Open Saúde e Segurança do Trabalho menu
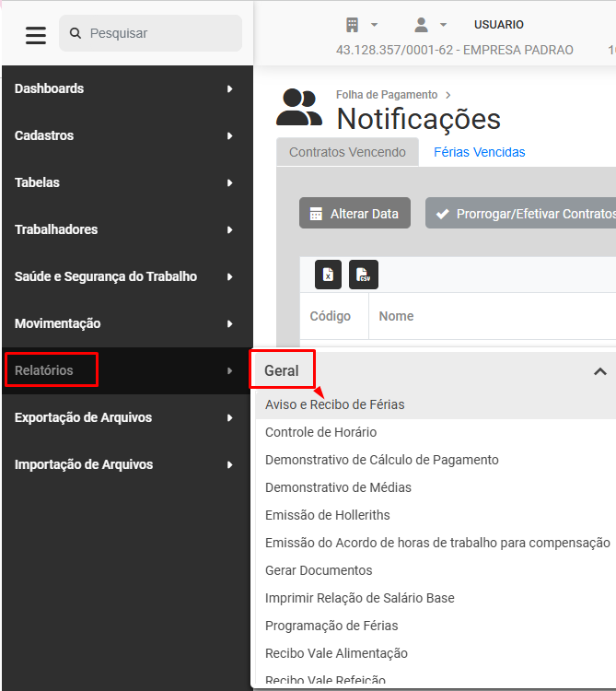This screenshot has height=691, width=616. coord(127,276)
